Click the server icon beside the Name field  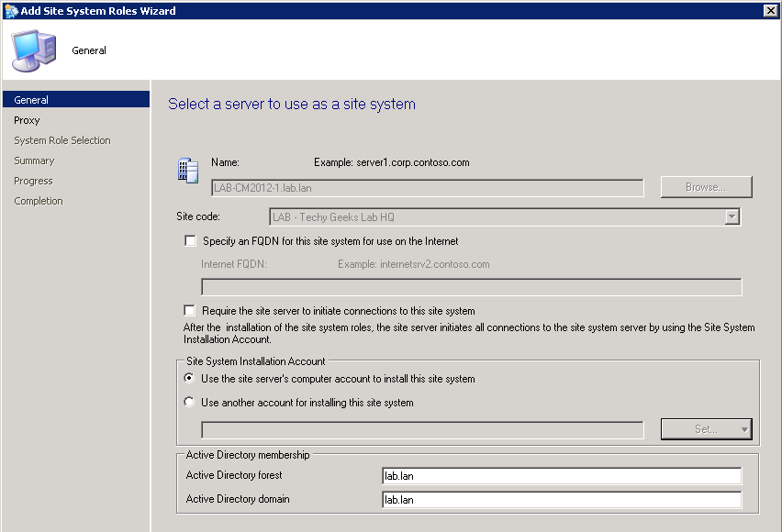188,170
